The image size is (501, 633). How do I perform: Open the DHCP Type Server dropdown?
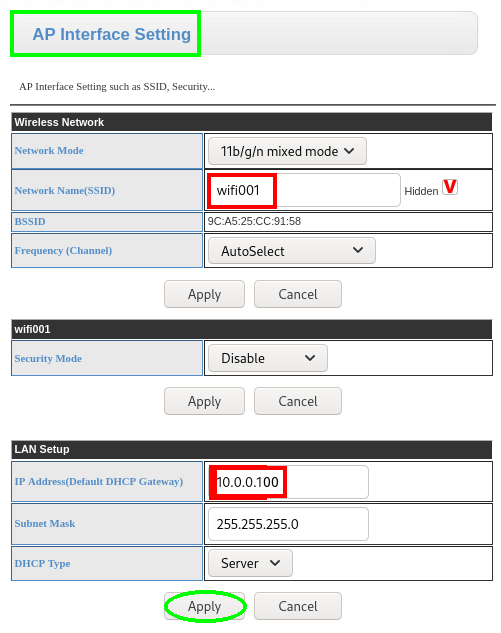click(250, 563)
